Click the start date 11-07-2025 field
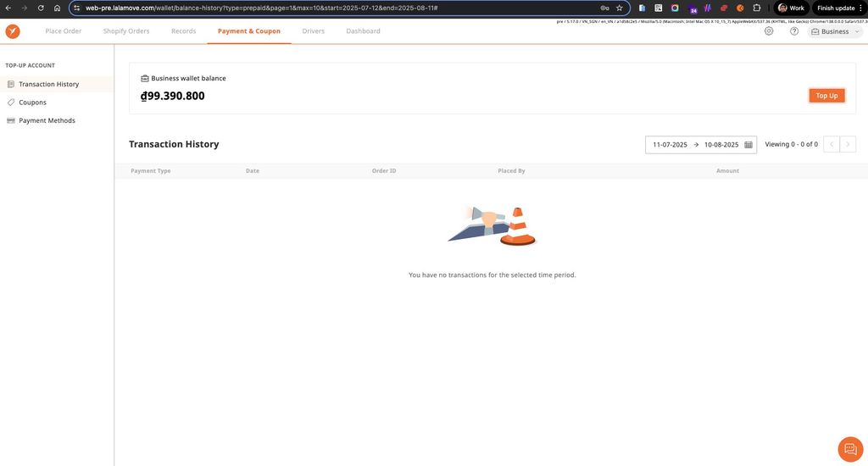Viewport: 868px width, 466px height. pyautogui.click(x=670, y=145)
